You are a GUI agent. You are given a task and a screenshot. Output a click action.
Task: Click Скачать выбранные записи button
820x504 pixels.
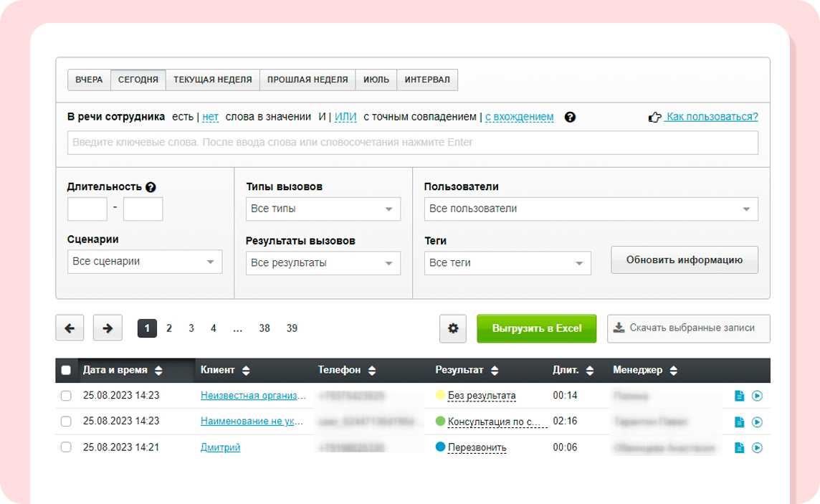pyautogui.click(x=688, y=328)
